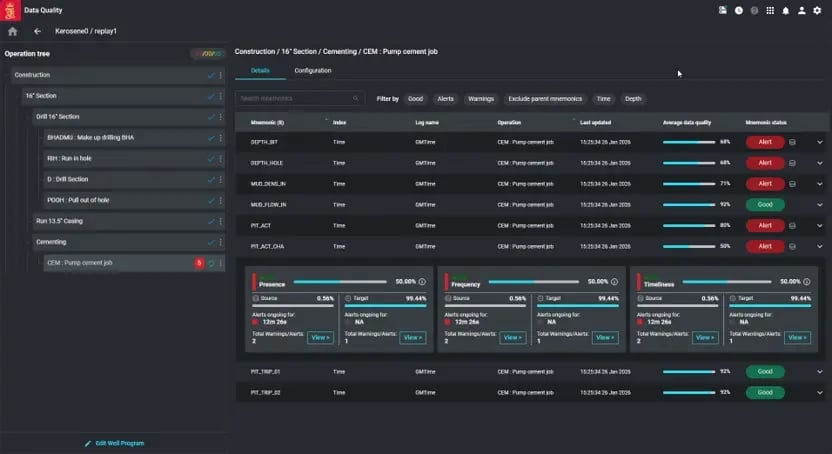This screenshot has width=832, height=454.
Task: Click View for Presence Target alerts
Action: click(413, 338)
